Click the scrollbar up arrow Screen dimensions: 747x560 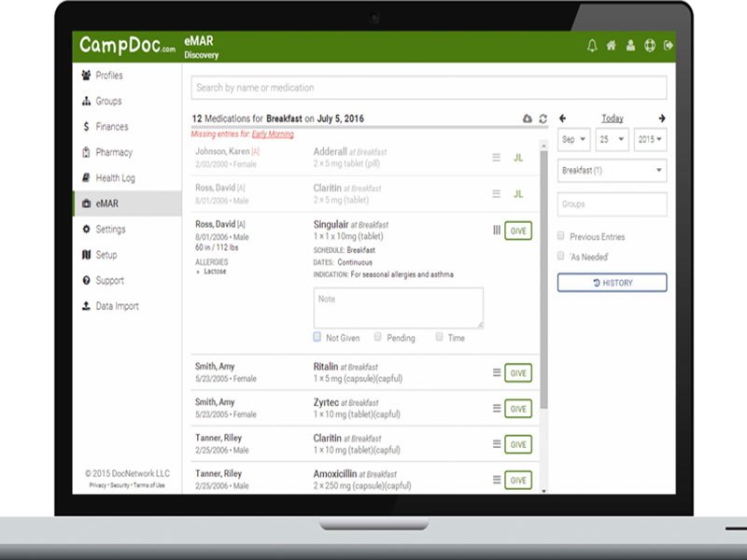pos(544,145)
